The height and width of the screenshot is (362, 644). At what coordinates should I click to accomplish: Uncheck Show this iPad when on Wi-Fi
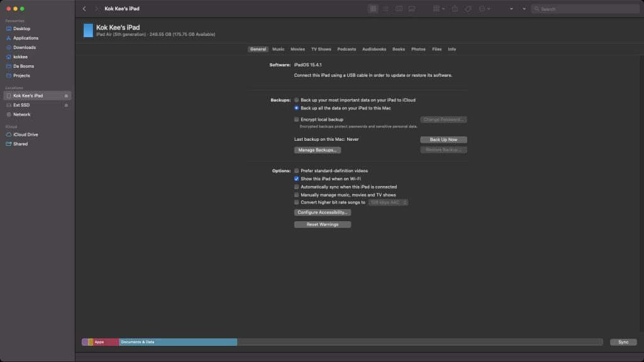297,179
